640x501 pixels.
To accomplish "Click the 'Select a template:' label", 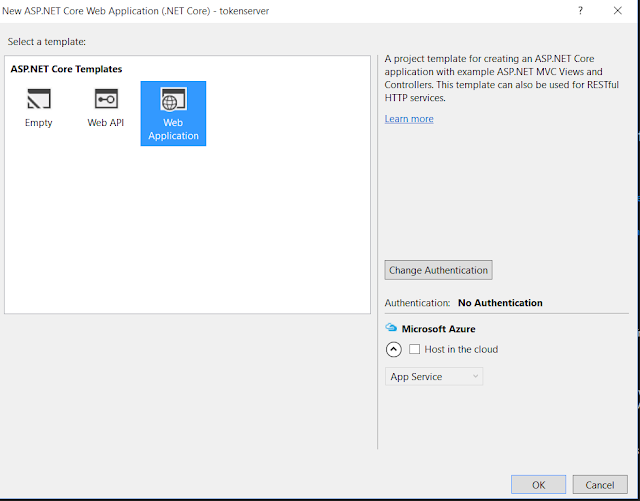I will (47, 42).
